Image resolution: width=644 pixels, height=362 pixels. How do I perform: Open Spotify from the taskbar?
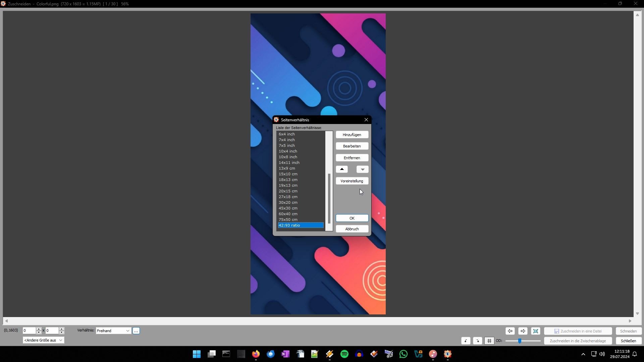344,354
